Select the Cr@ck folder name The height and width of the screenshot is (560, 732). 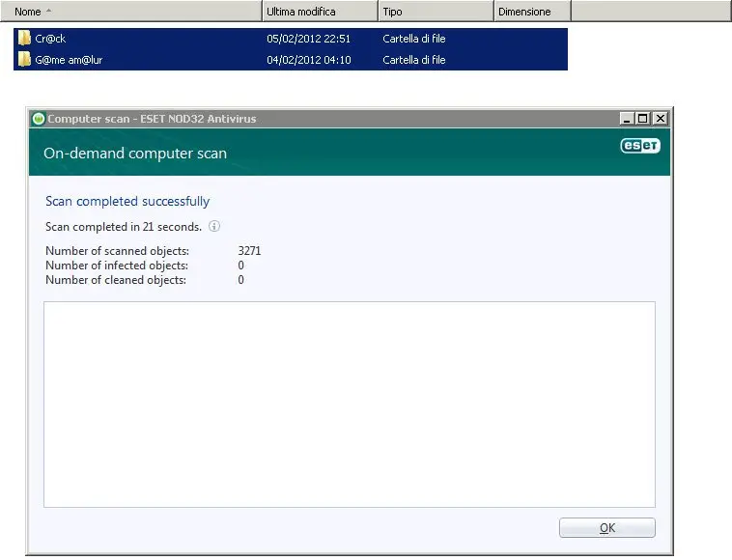pos(50,39)
